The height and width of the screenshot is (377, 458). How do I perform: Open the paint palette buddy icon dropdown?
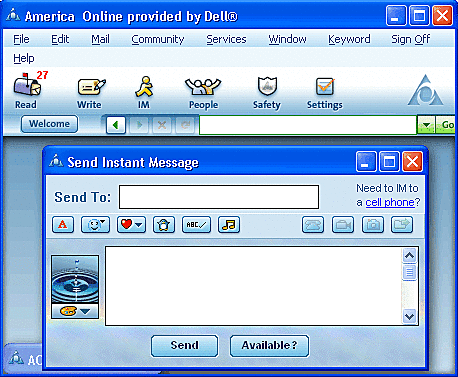click(75, 311)
